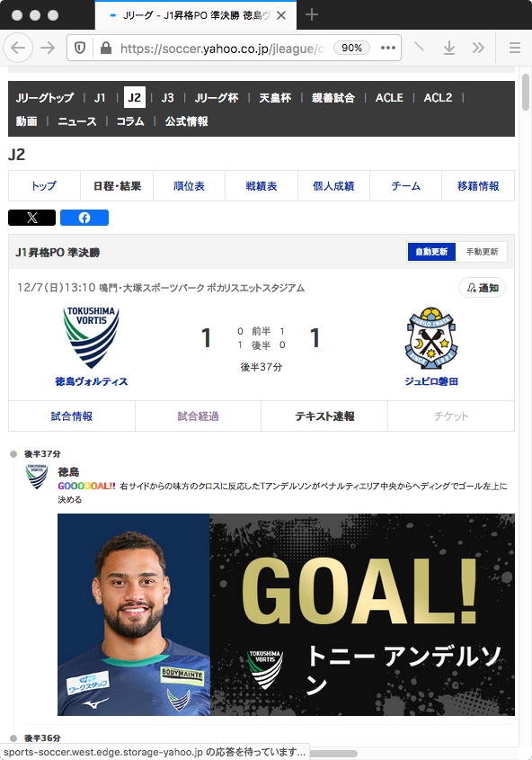Switch to the 試合情報 tab
Image resolution: width=532 pixels, height=760 pixels.
72,416
